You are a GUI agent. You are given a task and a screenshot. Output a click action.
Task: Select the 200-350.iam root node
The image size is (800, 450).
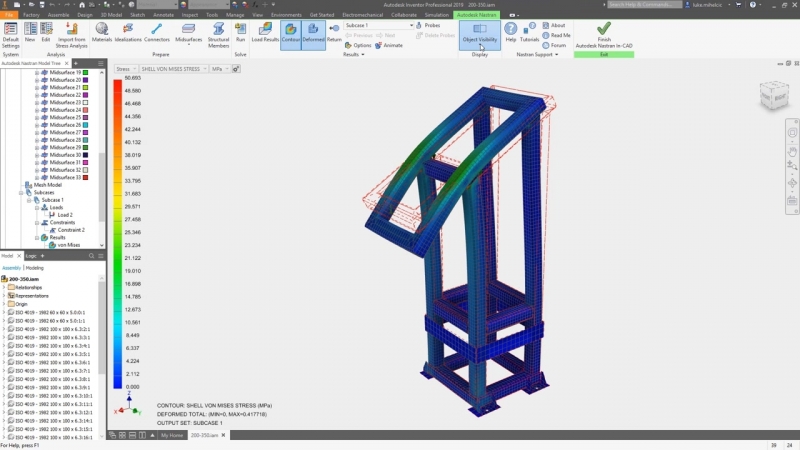(23, 279)
